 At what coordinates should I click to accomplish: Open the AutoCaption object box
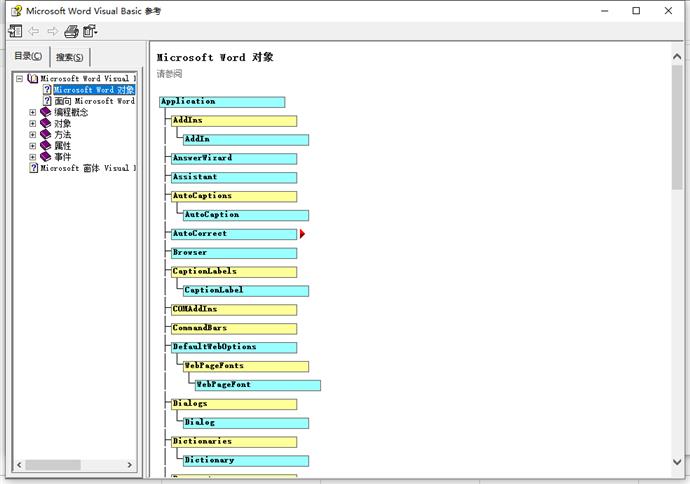pyautogui.click(x=246, y=215)
